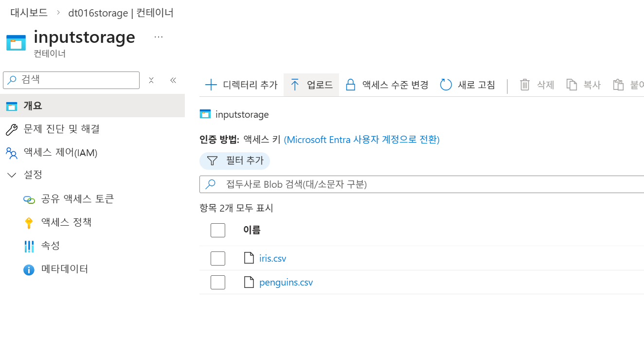Select 개요 in the left menu

pos(92,106)
